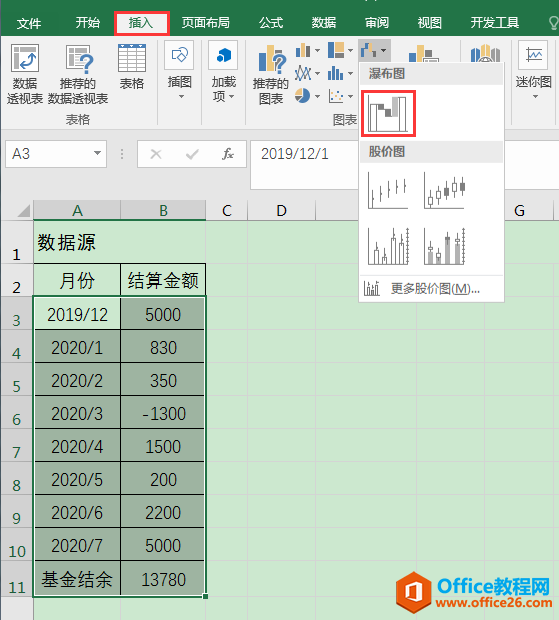Switch to the Formulas (公式) tab

coord(271,23)
